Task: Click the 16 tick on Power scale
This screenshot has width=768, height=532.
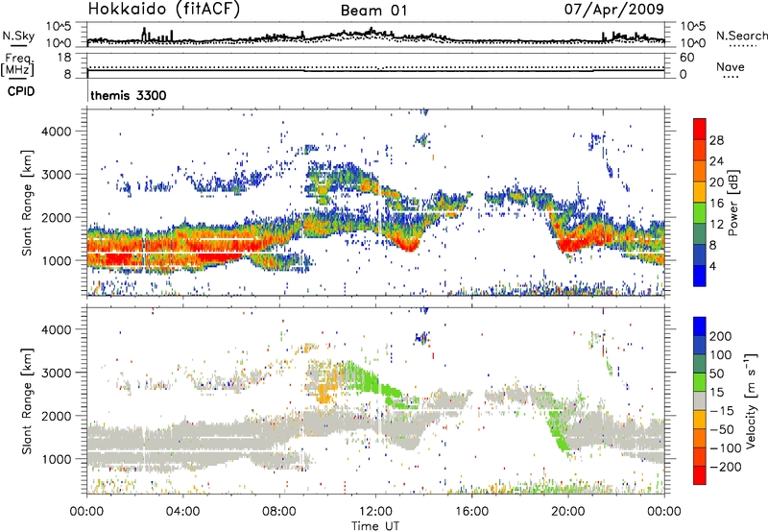Action: tap(716, 204)
